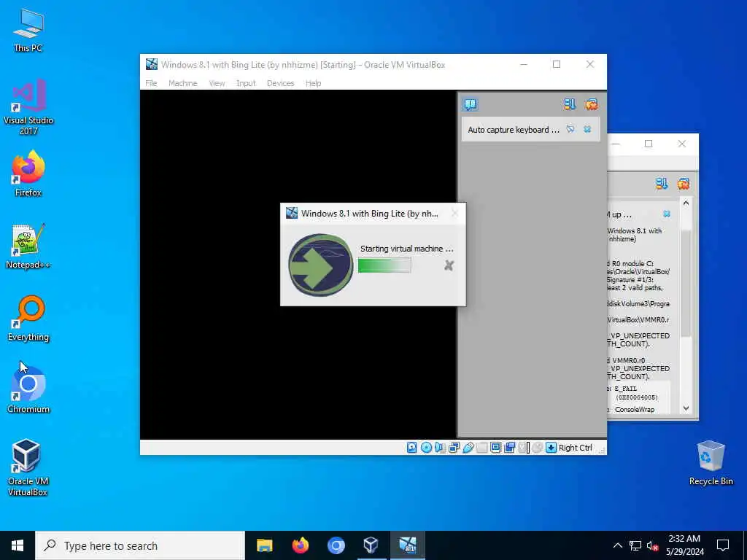Click scroll-down arrow in back window's notification list
Viewport: 747px width, 560px height.
686,408
